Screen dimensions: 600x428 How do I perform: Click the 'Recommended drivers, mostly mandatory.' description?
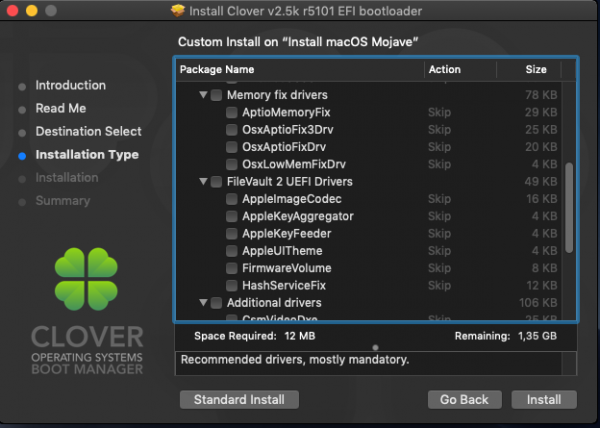click(x=295, y=360)
